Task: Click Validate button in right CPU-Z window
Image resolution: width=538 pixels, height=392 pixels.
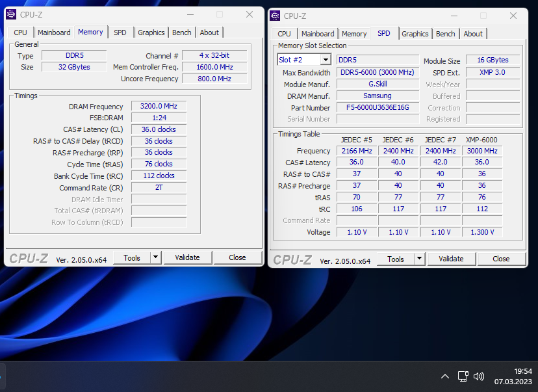Action: (451, 259)
